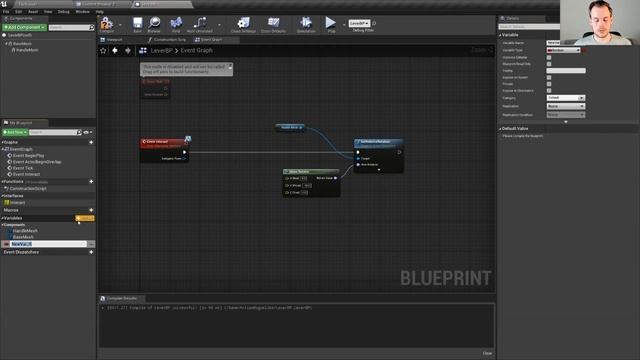This screenshot has height=360, width=640.
Task: Add a new graph with plus icon
Action: coord(91,142)
